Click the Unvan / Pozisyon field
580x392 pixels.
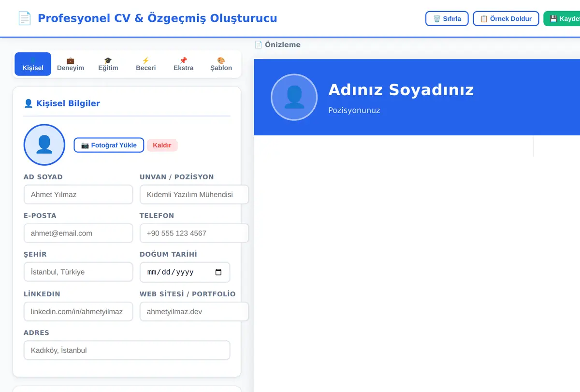(x=194, y=194)
